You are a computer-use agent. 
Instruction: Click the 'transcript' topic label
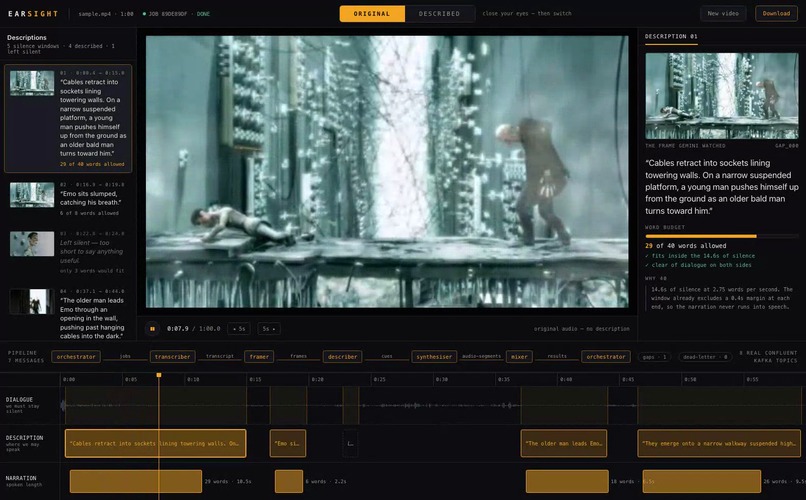[x=220, y=356]
